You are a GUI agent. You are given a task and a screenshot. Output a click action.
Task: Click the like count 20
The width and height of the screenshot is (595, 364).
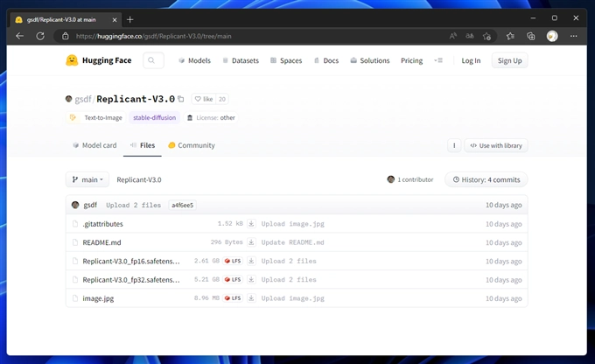(222, 99)
